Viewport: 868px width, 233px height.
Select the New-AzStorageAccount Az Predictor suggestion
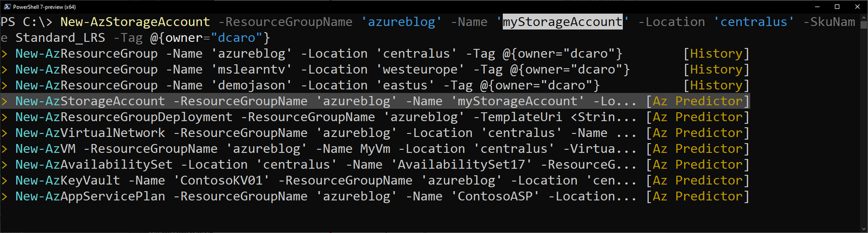[375, 101]
